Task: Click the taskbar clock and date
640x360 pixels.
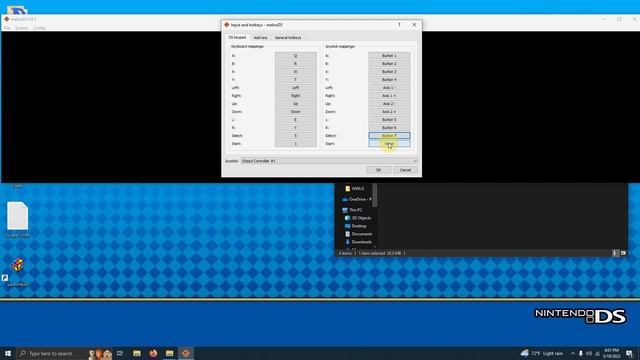Action: click(611, 353)
